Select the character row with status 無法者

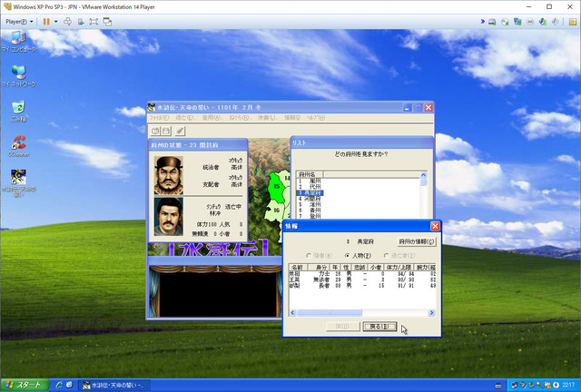[362, 279]
